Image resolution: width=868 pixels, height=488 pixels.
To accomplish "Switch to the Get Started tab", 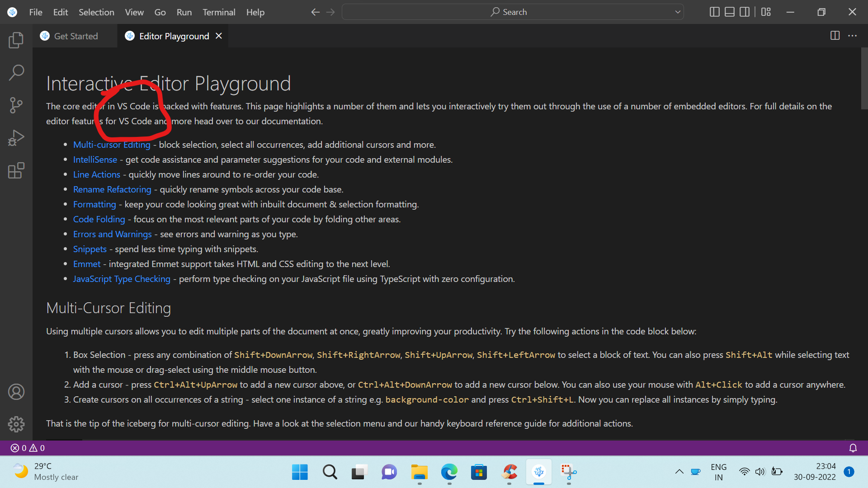I will click(x=75, y=36).
